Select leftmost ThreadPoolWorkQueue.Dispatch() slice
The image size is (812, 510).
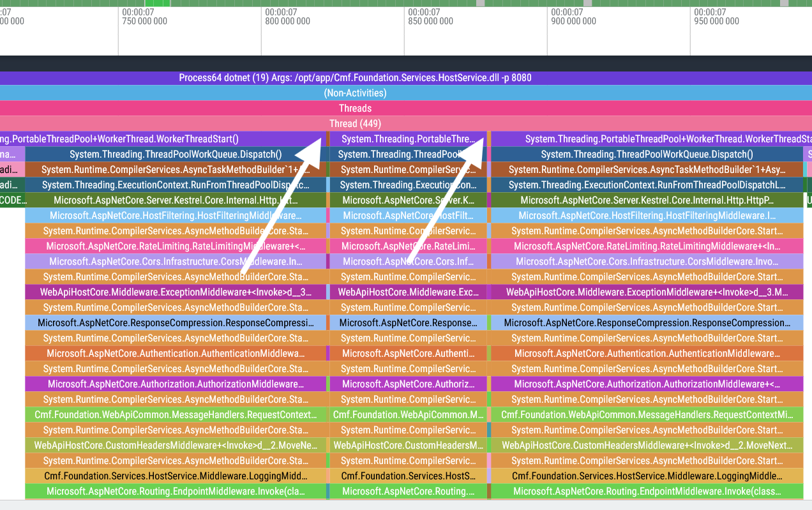[x=176, y=154]
